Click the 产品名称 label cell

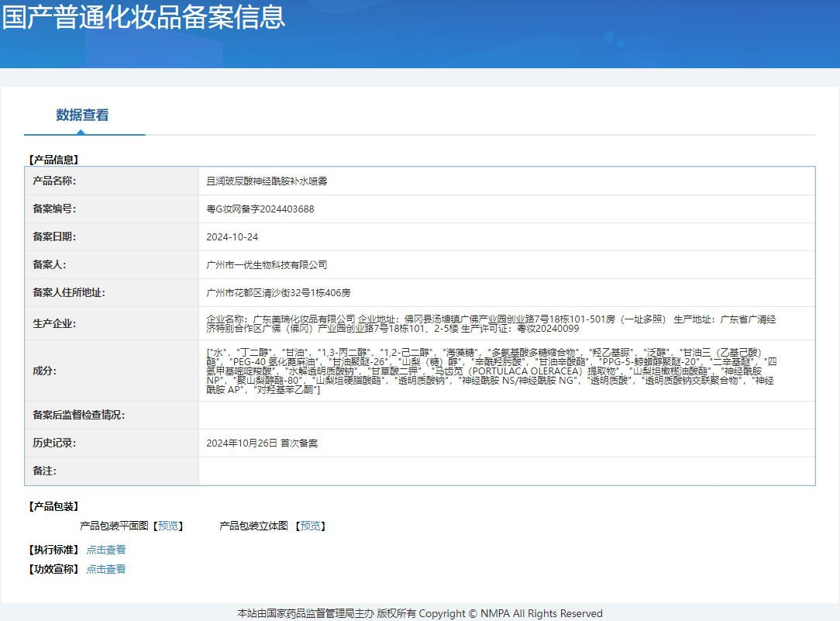tap(112, 181)
